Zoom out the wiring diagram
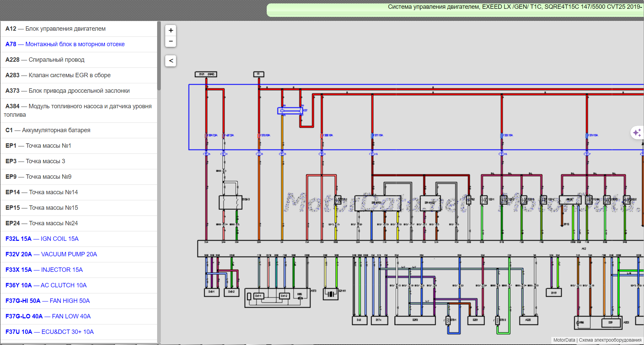The height and width of the screenshot is (345, 644). tap(171, 41)
